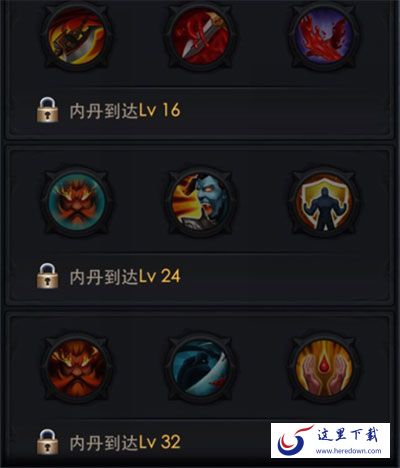Click the padlock beside 内丹到达Lv 32

pos(48,442)
